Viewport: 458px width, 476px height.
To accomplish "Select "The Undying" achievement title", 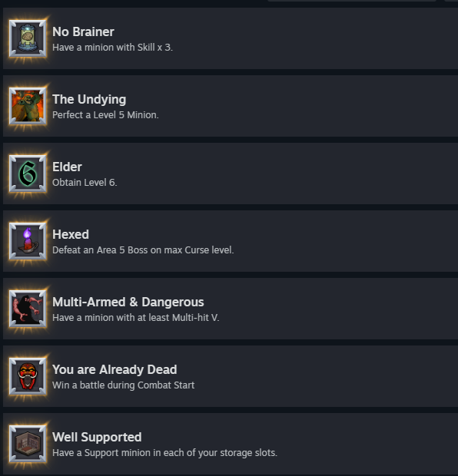I will pyautogui.click(x=89, y=100).
